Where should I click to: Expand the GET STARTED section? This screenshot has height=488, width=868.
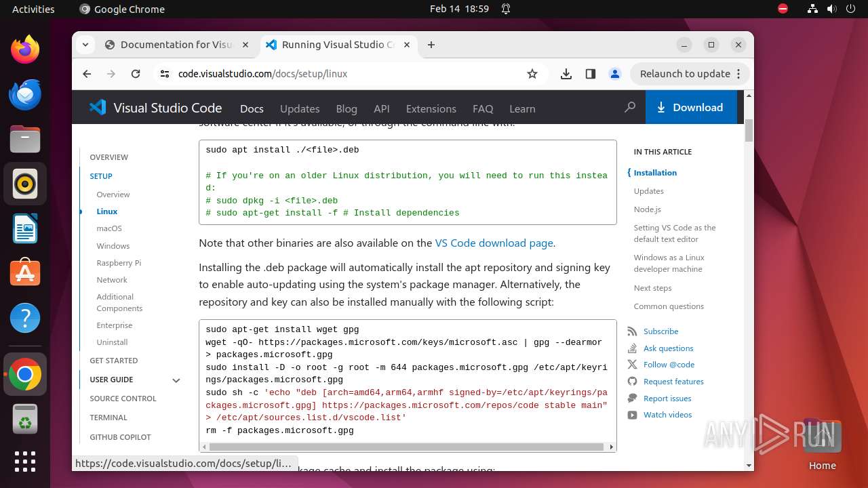(x=114, y=361)
